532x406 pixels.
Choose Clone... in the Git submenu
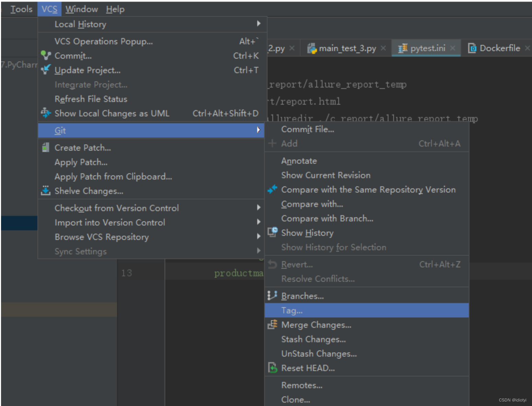(367, 399)
